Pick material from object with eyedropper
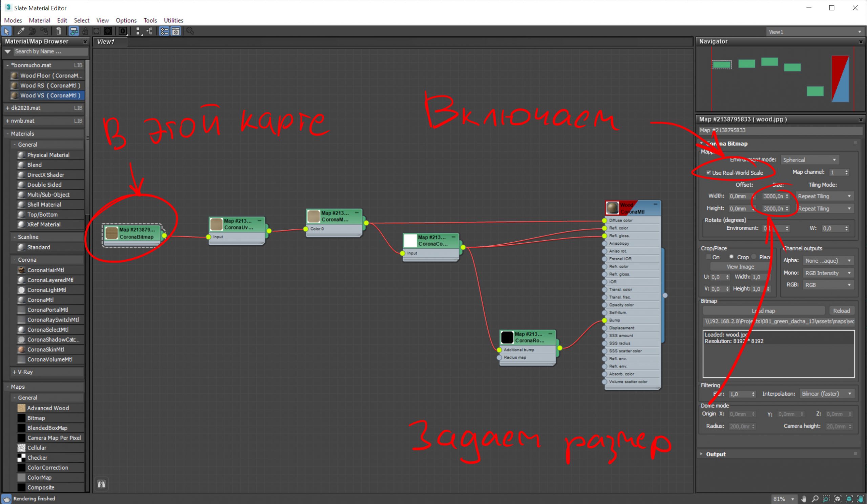 point(21,31)
